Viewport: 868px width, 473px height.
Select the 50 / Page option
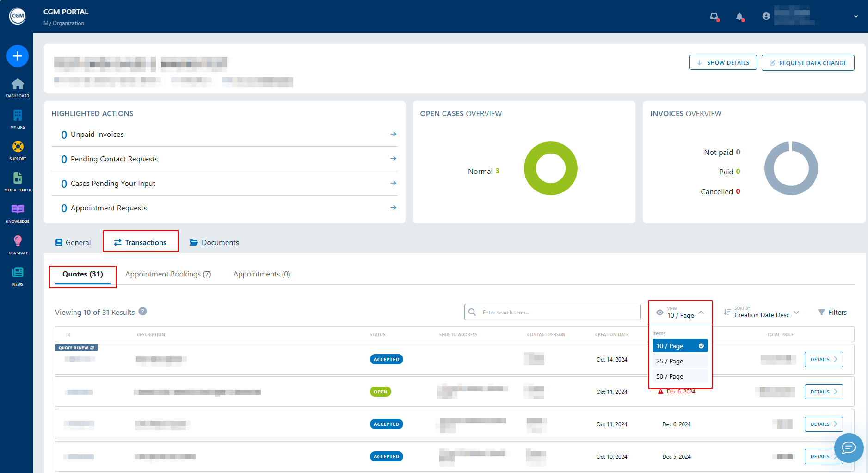680,376
